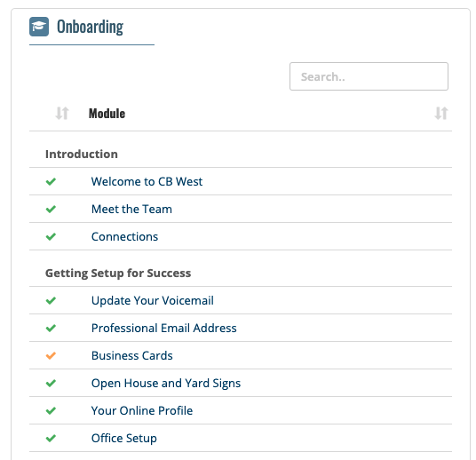The image size is (476, 460).
Task: Click the sort arrows icon at the far right of the header
Action: tap(441, 114)
